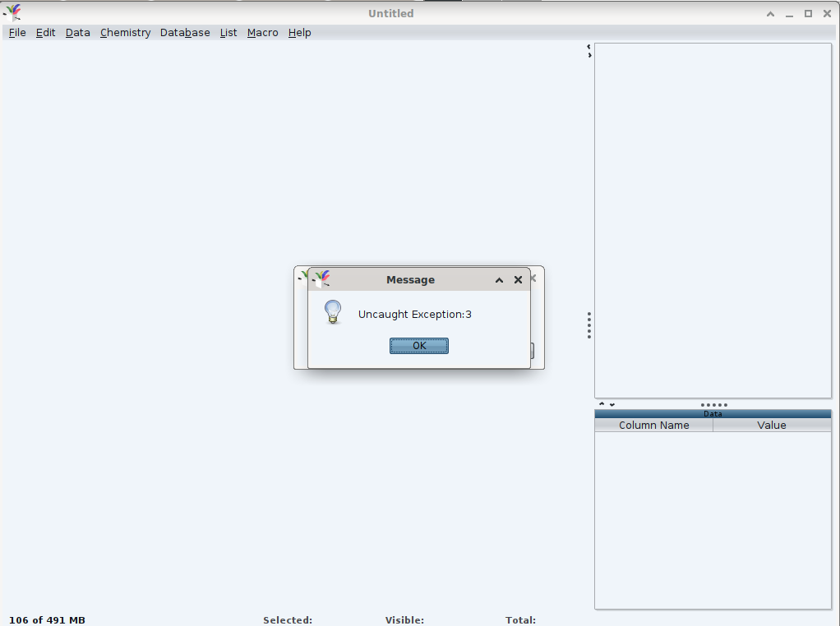The image size is (840, 626).
Task: Click OK in the Message dialog
Action: [x=419, y=346]
